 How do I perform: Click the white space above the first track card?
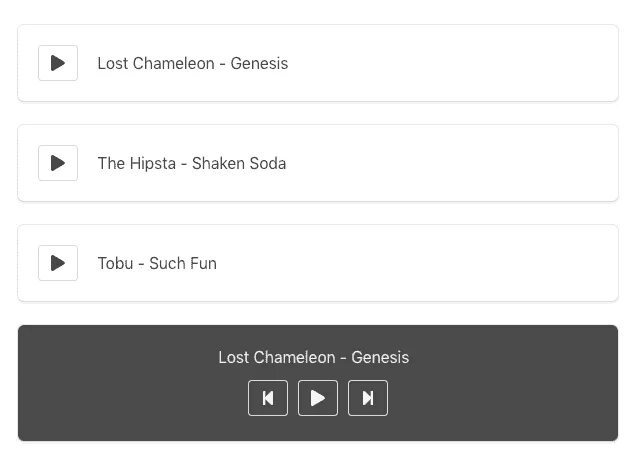tap(317, 11)
